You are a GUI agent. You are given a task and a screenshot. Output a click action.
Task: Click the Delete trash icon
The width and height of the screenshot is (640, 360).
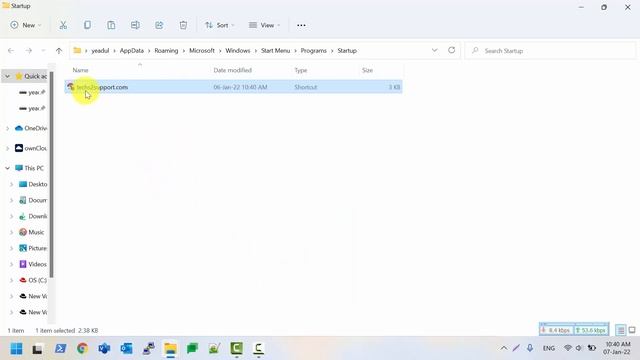(183, 25)
